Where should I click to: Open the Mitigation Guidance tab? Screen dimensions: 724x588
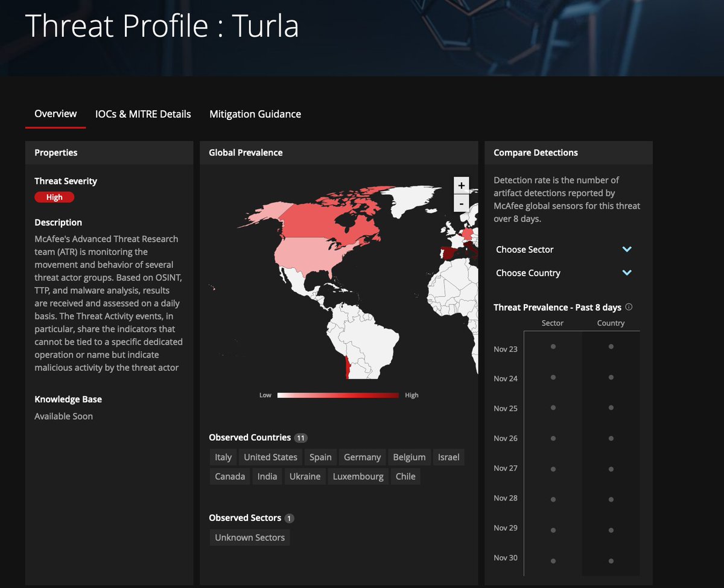coord(255,113)
